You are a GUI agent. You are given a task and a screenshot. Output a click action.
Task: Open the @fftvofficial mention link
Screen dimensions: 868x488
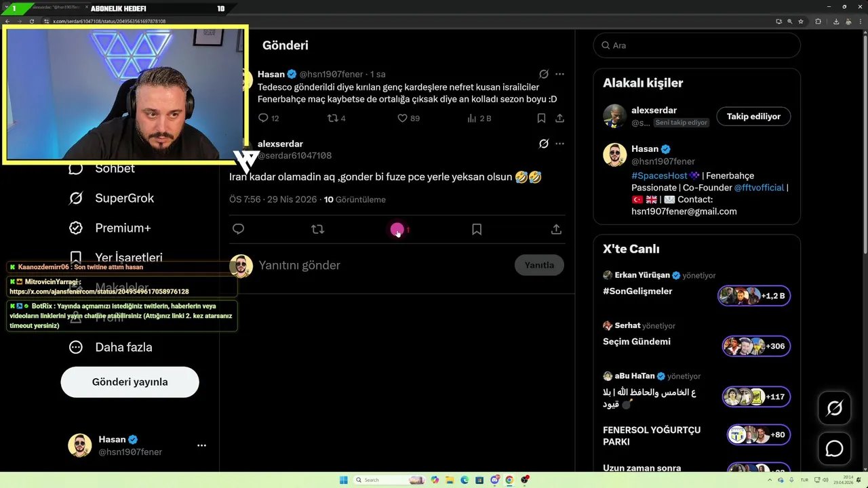click(759, 188)
